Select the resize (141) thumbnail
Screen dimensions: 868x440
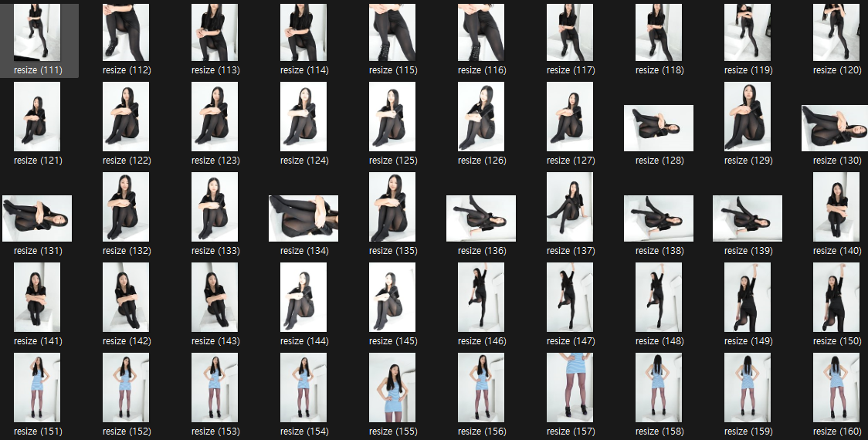coord(37,297)
